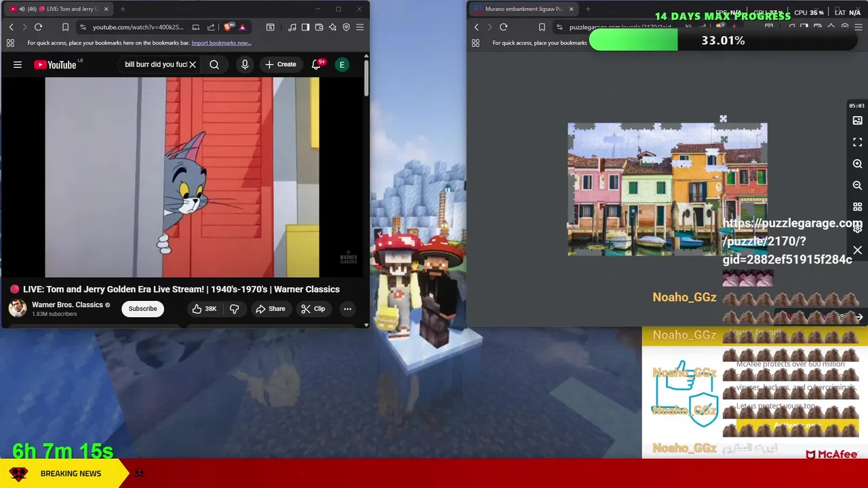Toggle puzzle fullscreen mode
The image size is (868, 488).
[857, 142]
